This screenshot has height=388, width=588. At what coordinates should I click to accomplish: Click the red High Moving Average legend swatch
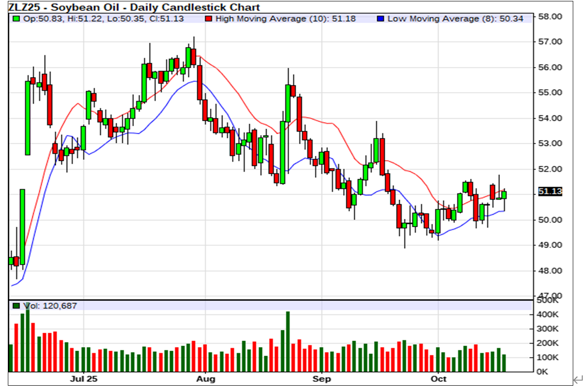point(209,19)
